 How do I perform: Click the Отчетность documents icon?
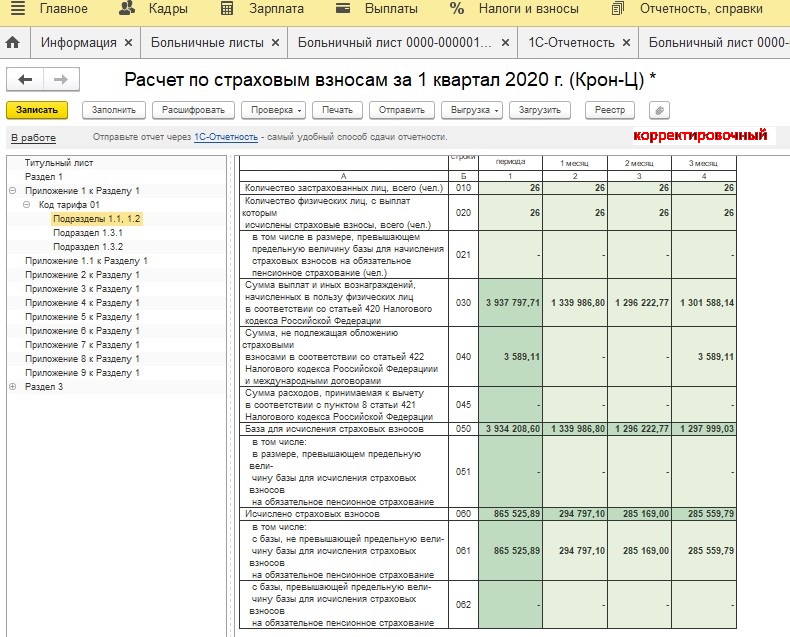(618, 9)
